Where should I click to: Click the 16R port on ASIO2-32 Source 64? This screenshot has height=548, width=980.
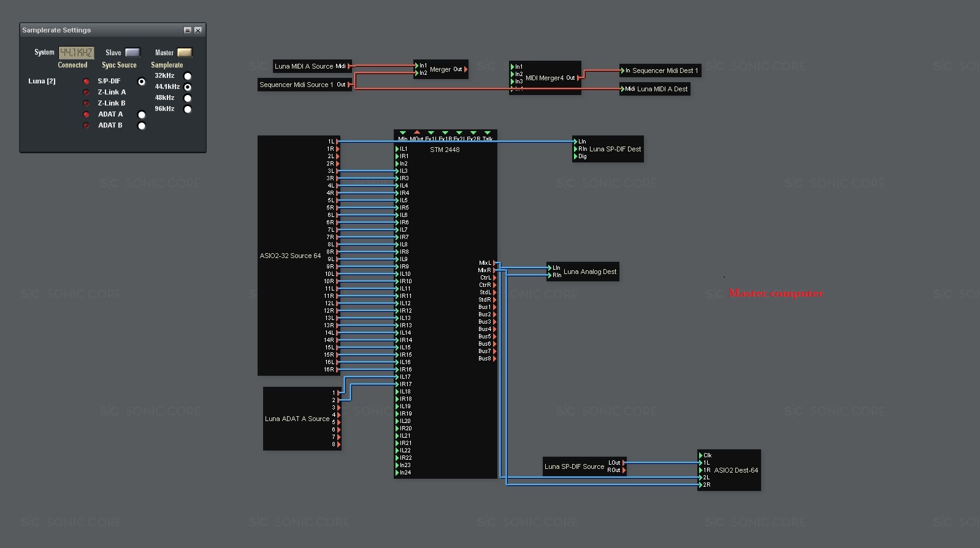pyautogui.click(x=337, y=370)
